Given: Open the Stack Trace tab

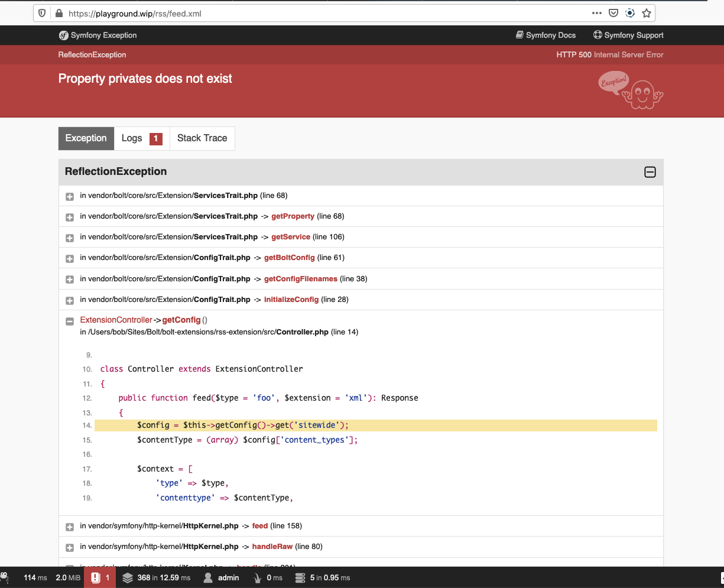Looking at the screenshot, I should pos(202,138).
